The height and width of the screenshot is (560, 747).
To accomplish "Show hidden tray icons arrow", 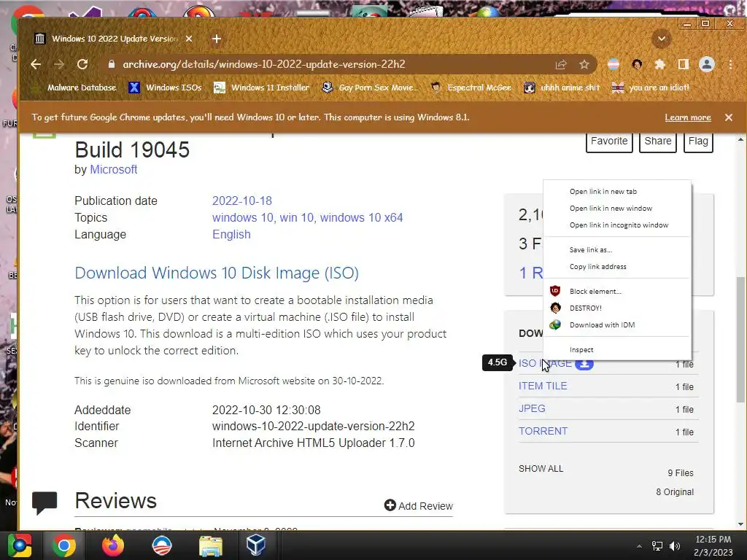I will (x=639, y=546).
